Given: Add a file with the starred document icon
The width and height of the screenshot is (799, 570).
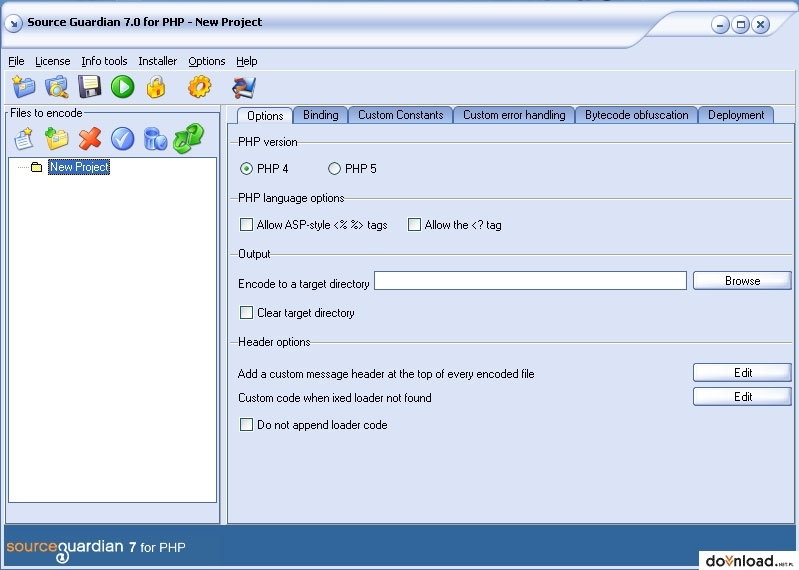Looking at the screenshot, I should (x=23, y=139).
